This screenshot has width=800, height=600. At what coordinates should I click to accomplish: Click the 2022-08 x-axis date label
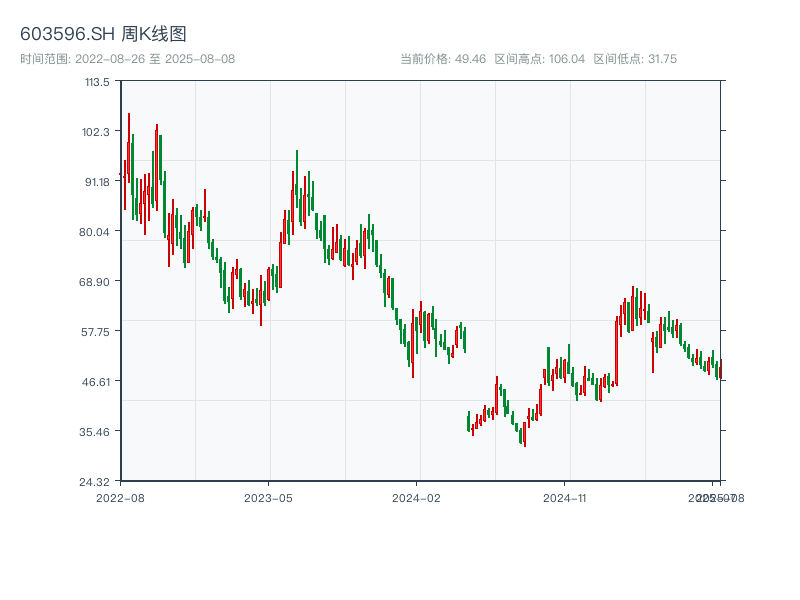[x=120, y=497]
